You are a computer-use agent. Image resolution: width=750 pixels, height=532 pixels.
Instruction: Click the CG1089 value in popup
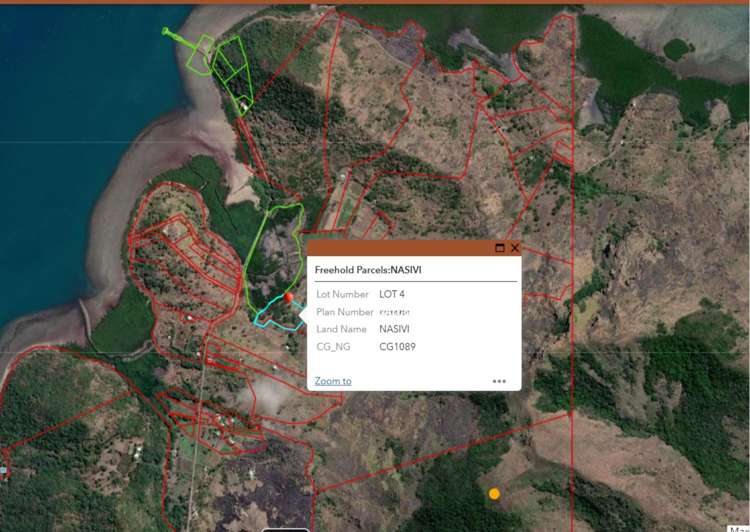pos(397,347)
